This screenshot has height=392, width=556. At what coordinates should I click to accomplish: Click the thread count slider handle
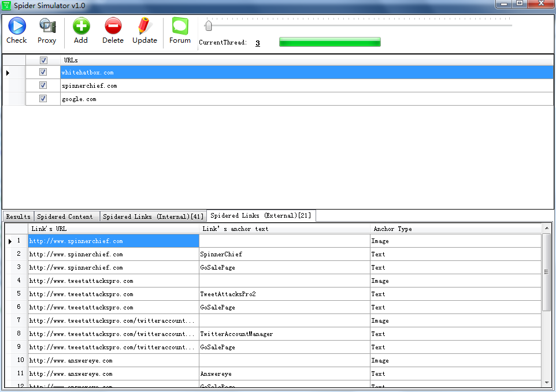pos(209,25)
